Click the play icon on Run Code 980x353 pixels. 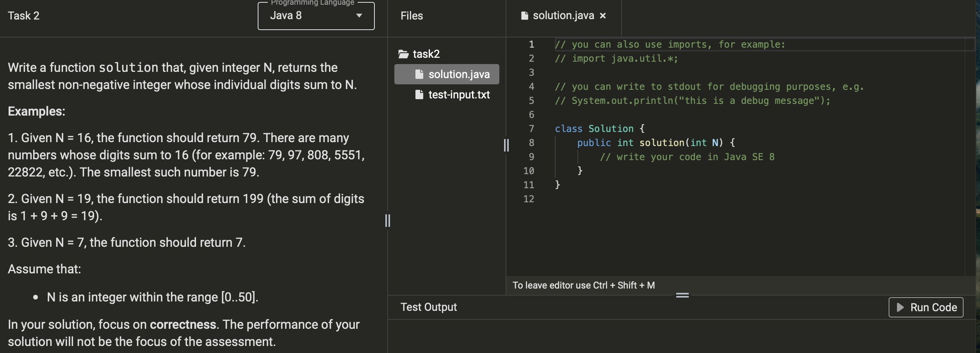point(900,307)
